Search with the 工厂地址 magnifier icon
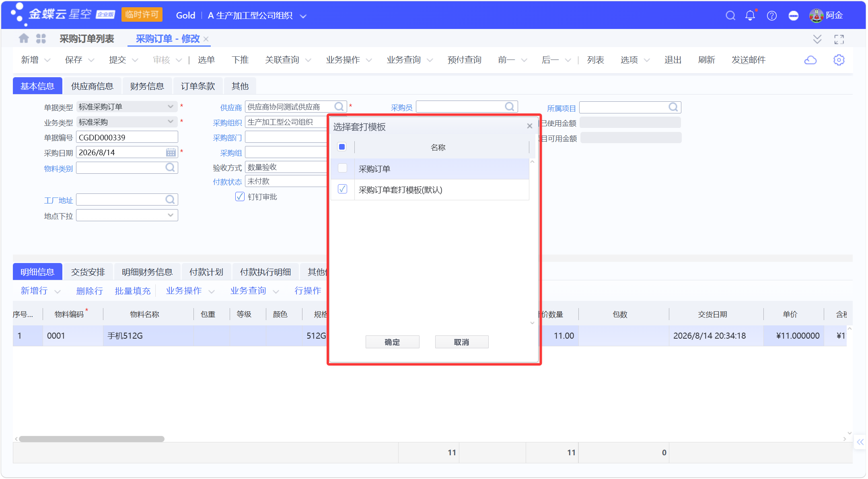Viewport: 868px width, 479px height. (170, 200)
